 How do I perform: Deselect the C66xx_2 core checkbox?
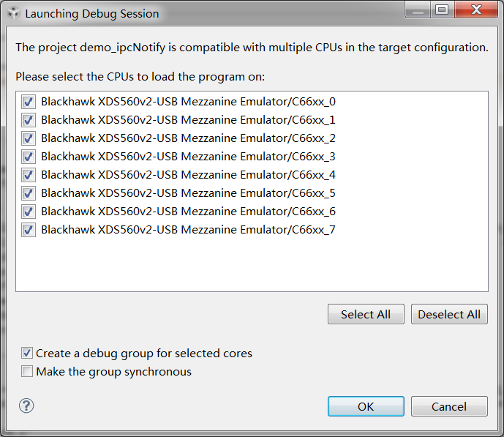pyautogui.click(x=29, y=138)
